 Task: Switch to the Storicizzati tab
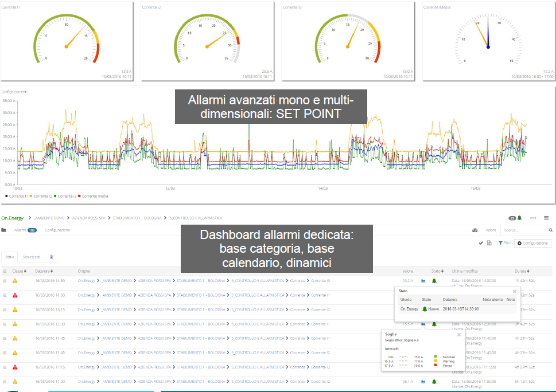coord(32,257)
